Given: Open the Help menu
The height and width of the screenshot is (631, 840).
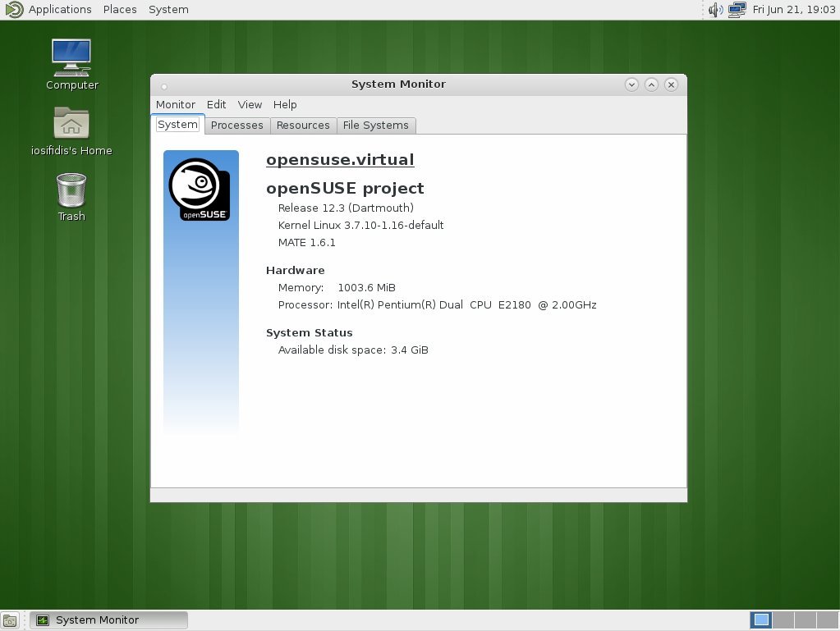Looking at the screenshot, I should [285, 105].
